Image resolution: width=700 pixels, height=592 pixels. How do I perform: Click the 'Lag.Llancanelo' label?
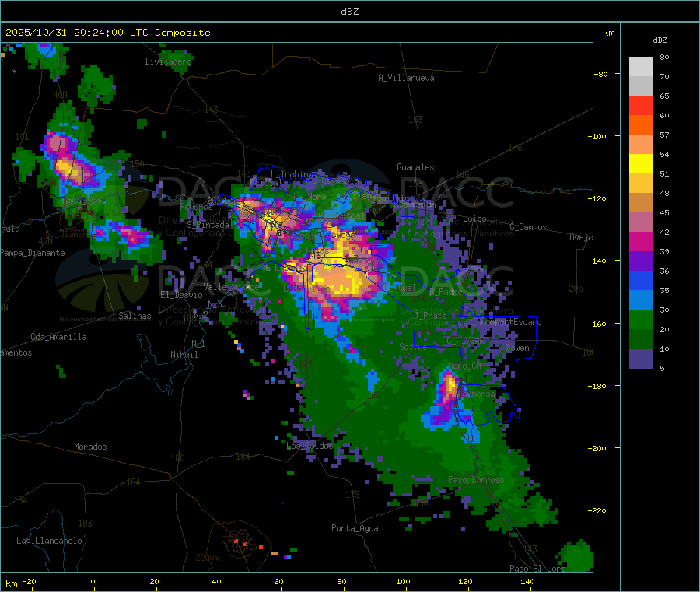(49, 541)
